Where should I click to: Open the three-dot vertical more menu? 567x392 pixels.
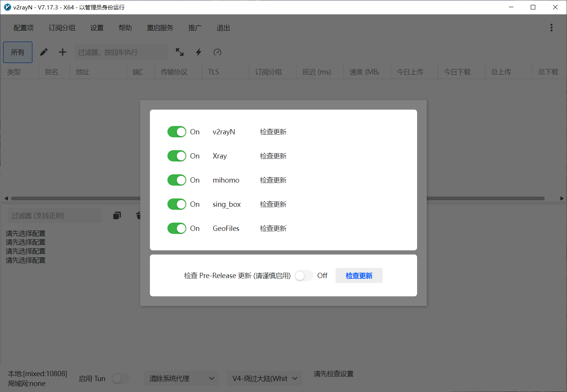pyautogui.click(x=551, y=28)
